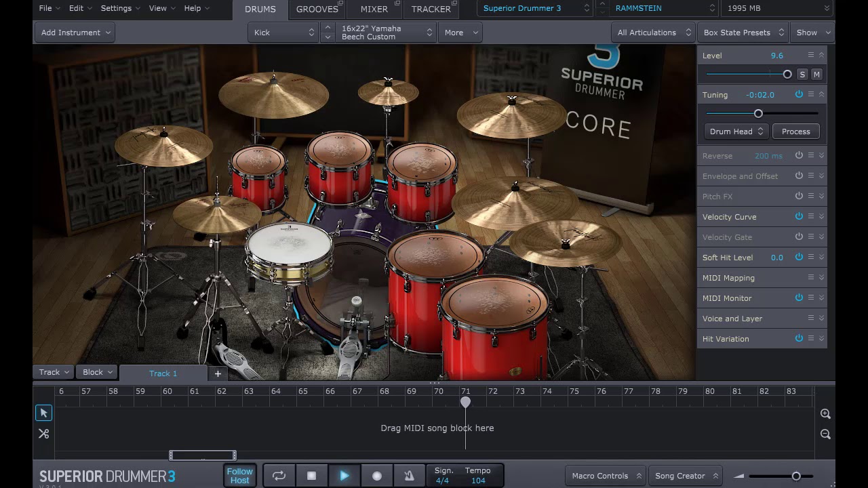Expand the Envelope and Offset section
Screen dimensions: 868x488
pyautogui.click(x=822, y=176)
